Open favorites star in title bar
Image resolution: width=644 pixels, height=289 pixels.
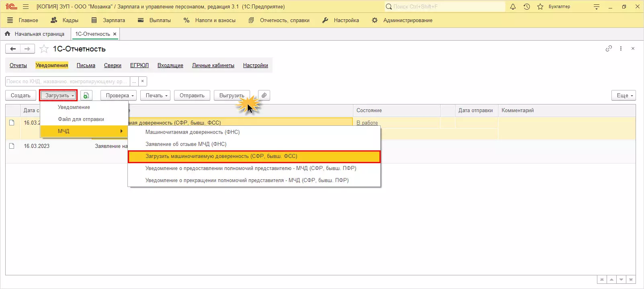pos(540,7)
